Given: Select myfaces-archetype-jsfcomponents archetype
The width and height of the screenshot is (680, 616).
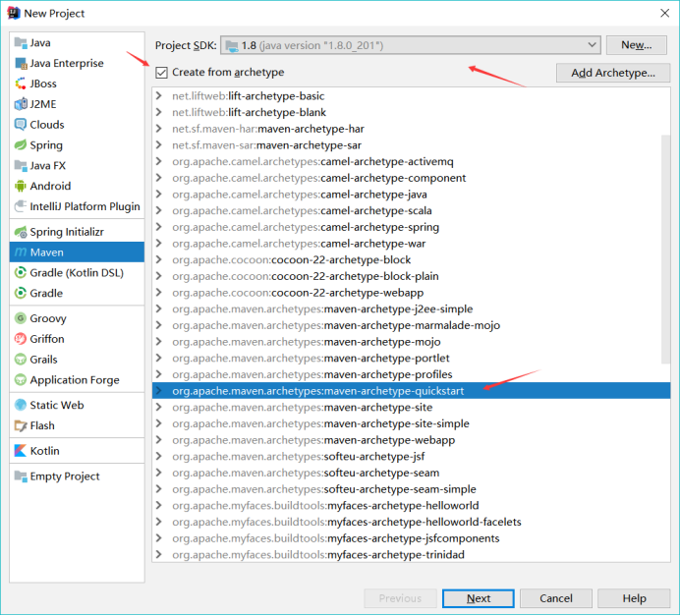Looking at the screenshot, I should pos(411,538).
